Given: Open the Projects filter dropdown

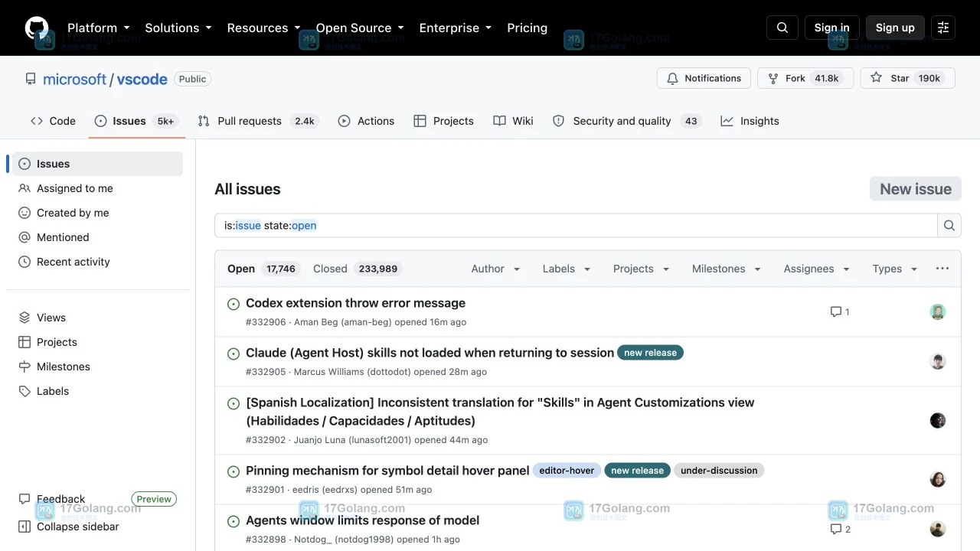Looking at the screenshot, I should (641, 269).
